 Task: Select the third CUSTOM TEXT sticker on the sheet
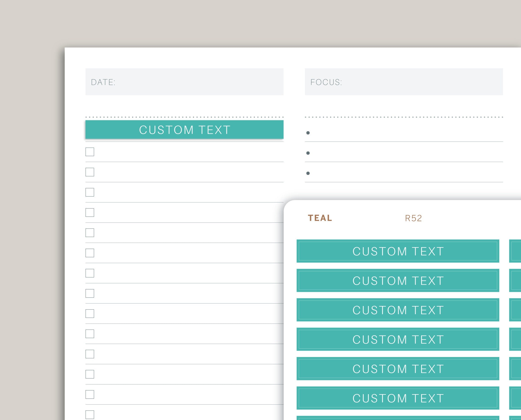click(398, 310)
